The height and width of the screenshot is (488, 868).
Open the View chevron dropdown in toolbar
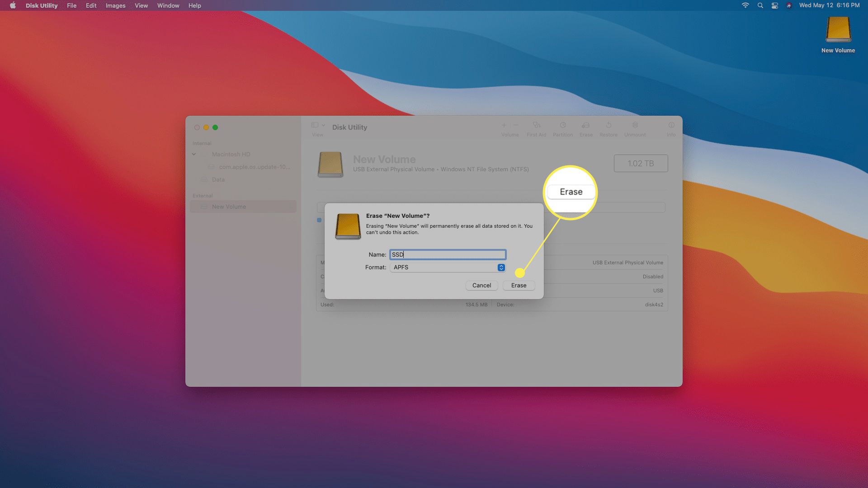pyautogui.click(x=323, y=125)
